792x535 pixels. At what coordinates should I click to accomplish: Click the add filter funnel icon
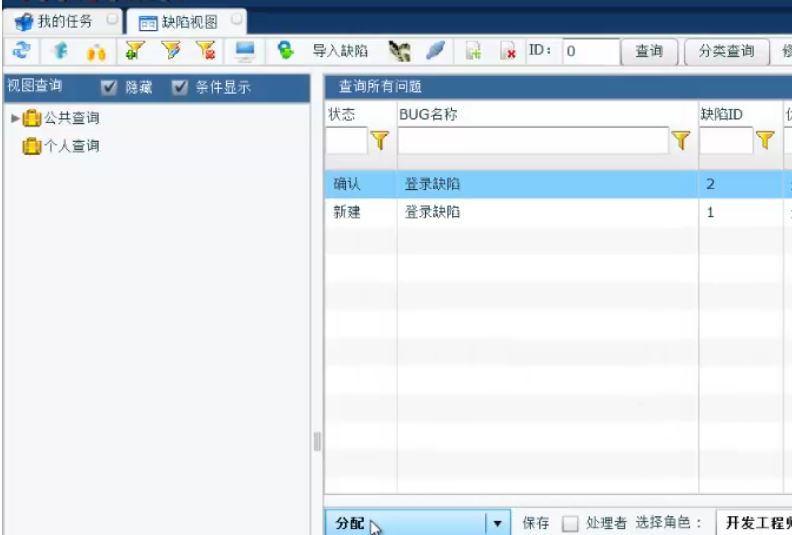pos(134,51)
